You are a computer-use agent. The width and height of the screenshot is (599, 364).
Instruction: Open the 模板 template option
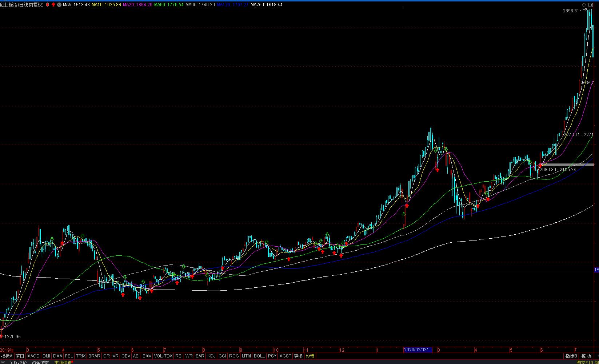coord(586,356)
